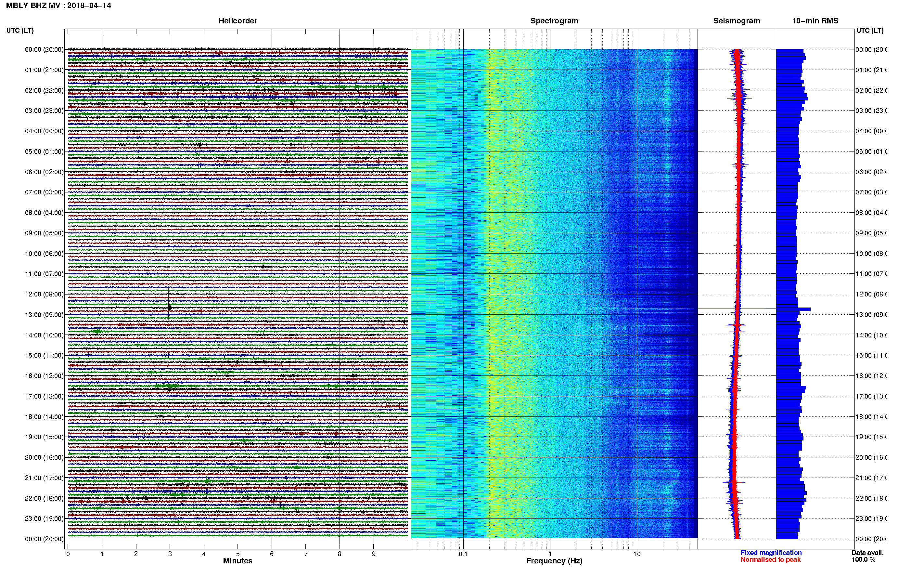Click the left '02:00 (22:00)' time label
924x578 pixels.
44,90
